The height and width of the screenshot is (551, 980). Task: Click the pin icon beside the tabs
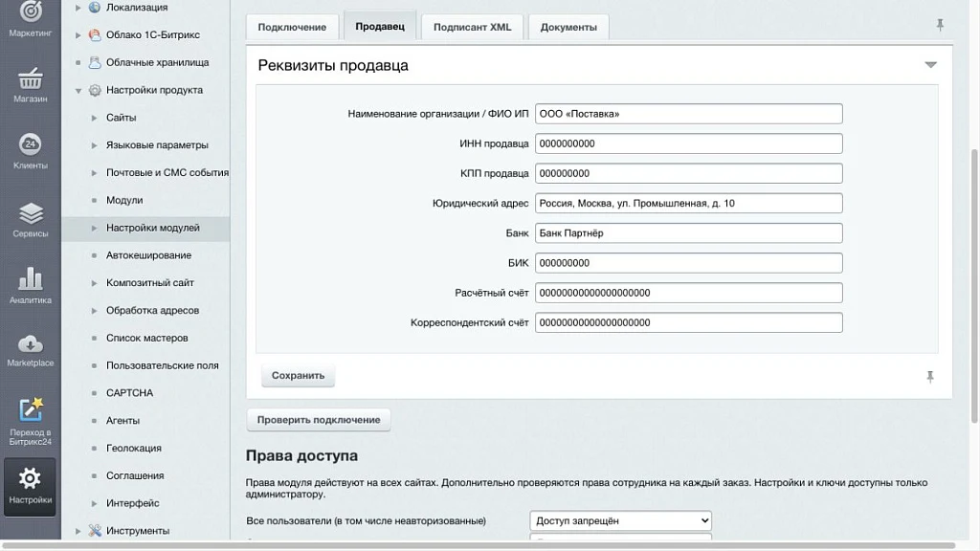point(940,25)
